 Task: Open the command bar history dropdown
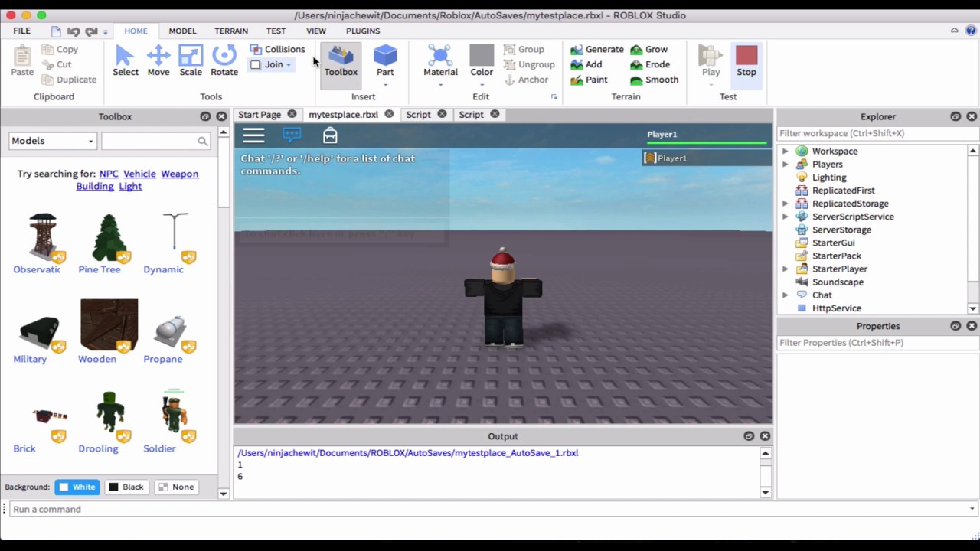[972, 509]
